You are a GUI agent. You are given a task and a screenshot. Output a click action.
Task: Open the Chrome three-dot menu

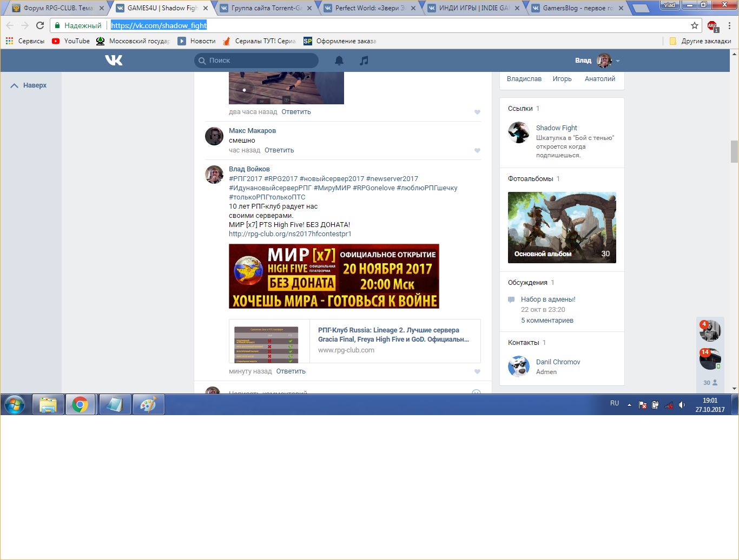pyautogui.click(x=729, y=25)
